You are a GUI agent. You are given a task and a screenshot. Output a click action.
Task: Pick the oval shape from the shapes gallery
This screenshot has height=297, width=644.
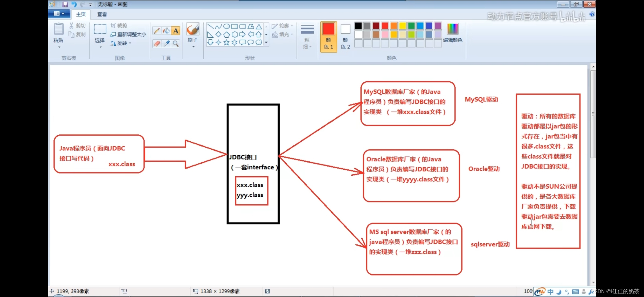tap(227, 26)
